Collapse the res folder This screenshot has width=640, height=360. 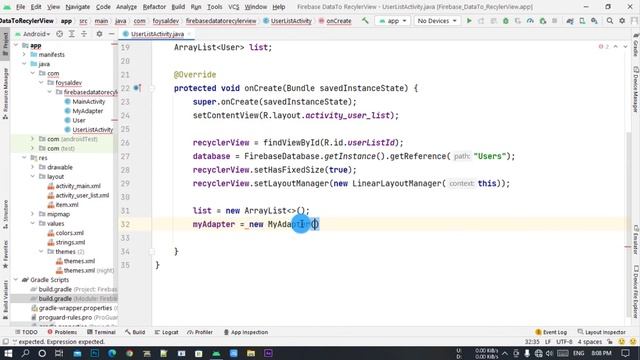click(x=24, y=158)
